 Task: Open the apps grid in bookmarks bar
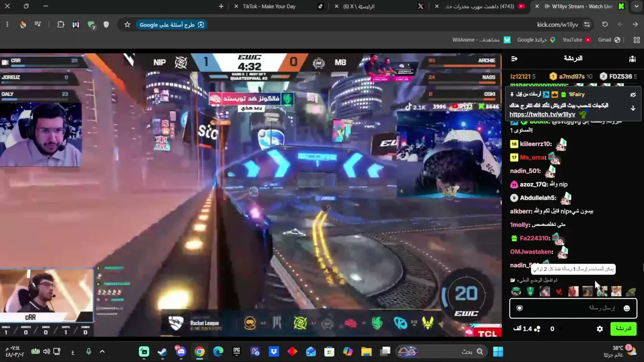pyautogui.click(x=636, y=40)
